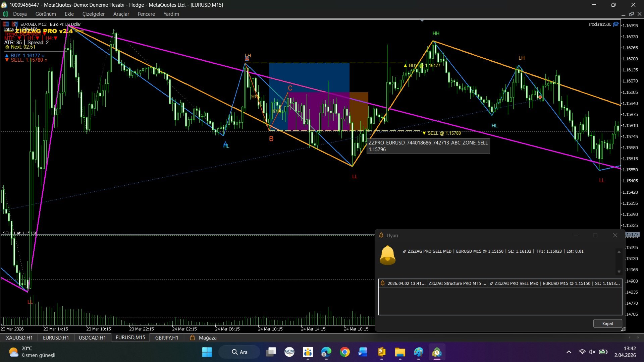The height and width of the screenshot is (362, 644).
Task: Click the Windows search box Ara
Action: pyautogui.click(x=239, y=352)
